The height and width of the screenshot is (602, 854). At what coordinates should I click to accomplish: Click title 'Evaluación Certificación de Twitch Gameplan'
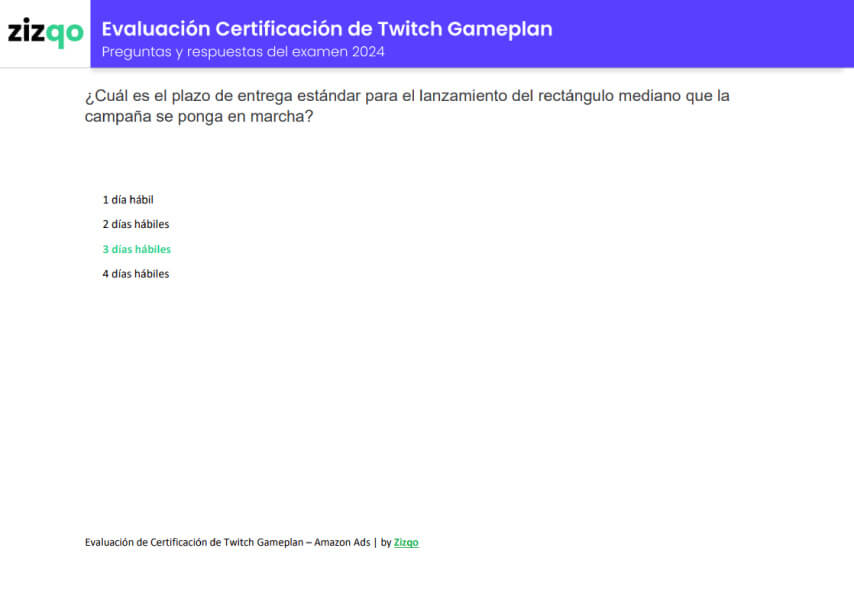[327, 29]
